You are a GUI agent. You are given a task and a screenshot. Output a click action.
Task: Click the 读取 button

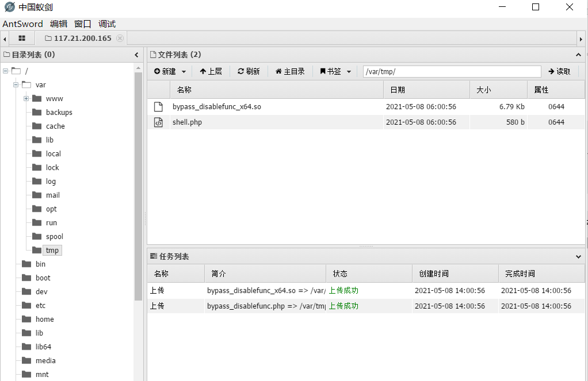pyautogui.click(x=559, y=71)
